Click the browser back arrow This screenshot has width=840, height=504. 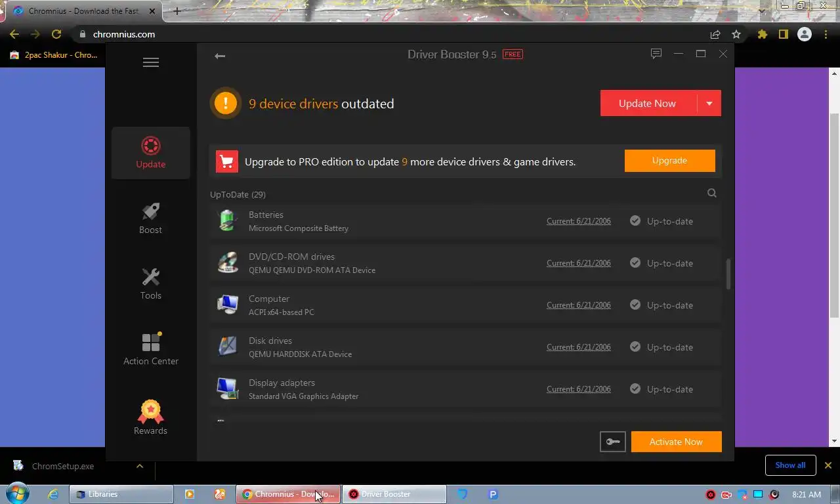click(x=14, y=34)
